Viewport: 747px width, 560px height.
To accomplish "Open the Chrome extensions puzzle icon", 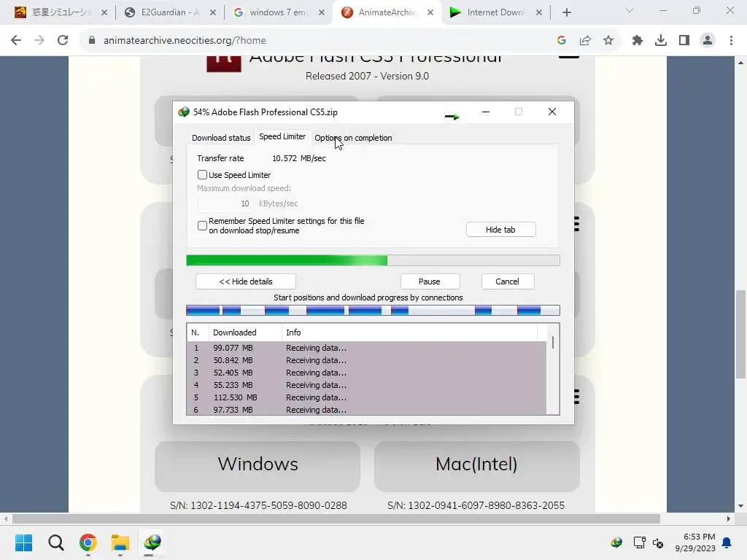I will point(638,41).
